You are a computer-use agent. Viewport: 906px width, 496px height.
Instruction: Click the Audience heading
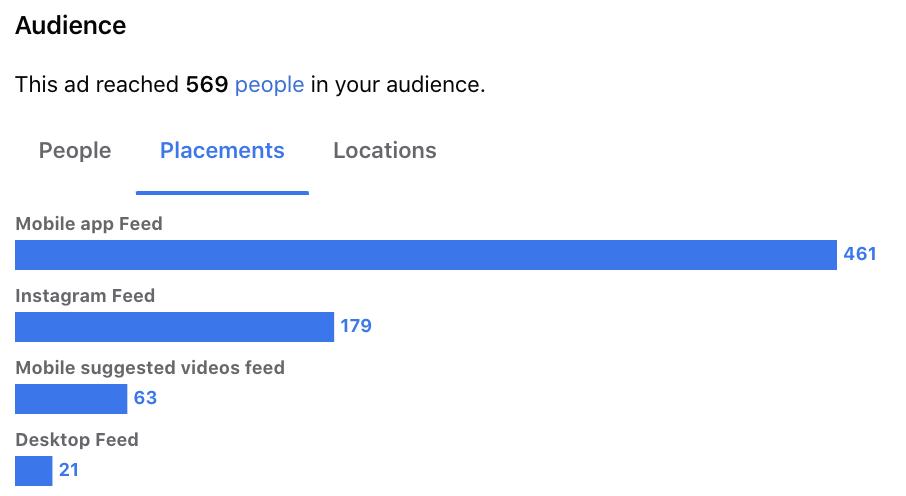70,25
